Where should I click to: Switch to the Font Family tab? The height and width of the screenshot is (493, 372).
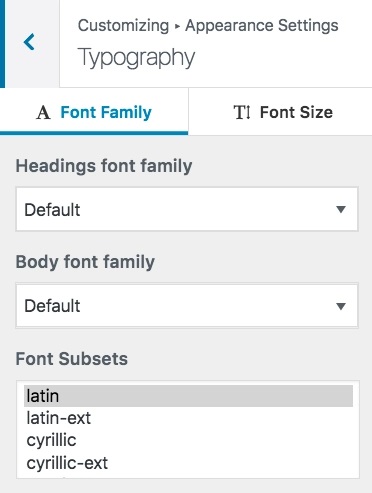pyautogui.click(x=94, y=112)
